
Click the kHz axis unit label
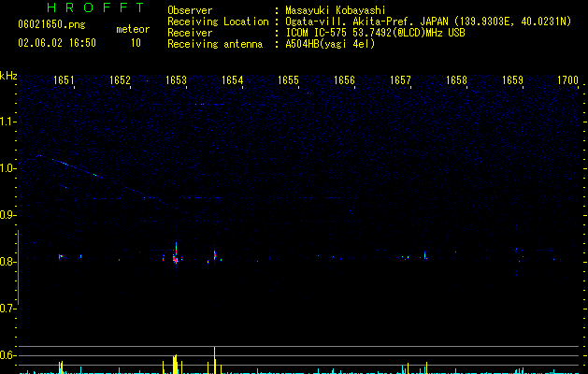click(8, 76)
